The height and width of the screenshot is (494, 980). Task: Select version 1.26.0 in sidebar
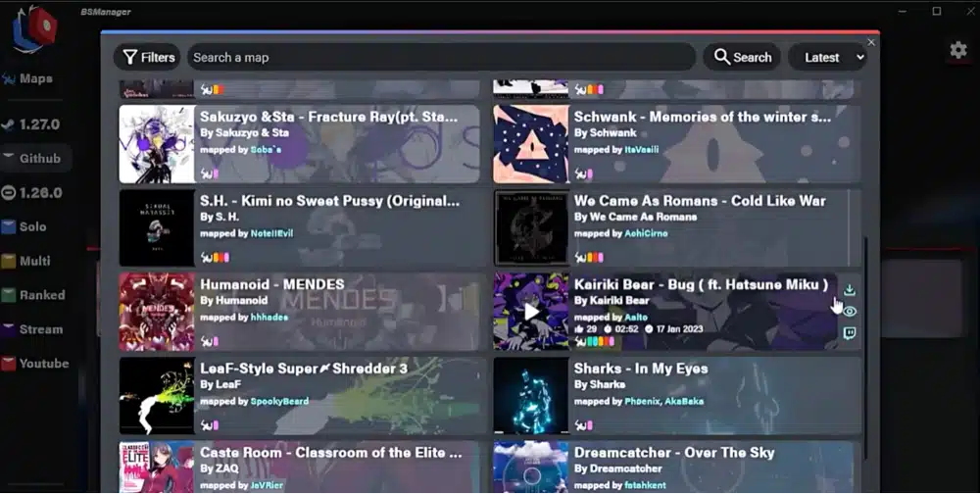coord(32,192)
